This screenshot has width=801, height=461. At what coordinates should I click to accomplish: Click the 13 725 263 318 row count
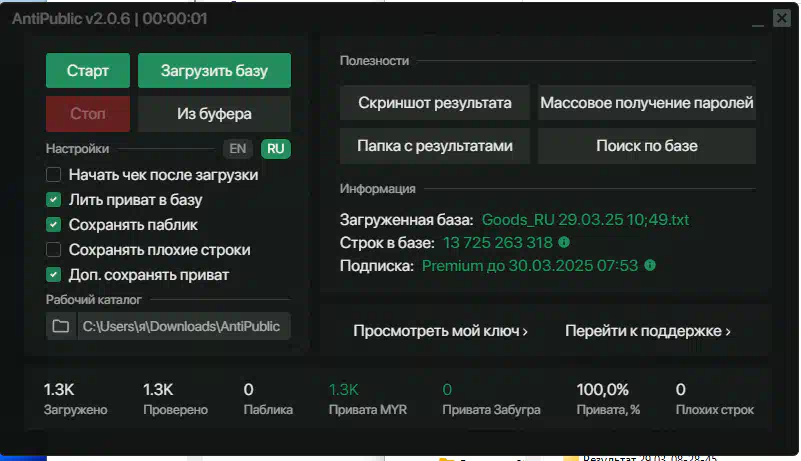pos(498,243)
